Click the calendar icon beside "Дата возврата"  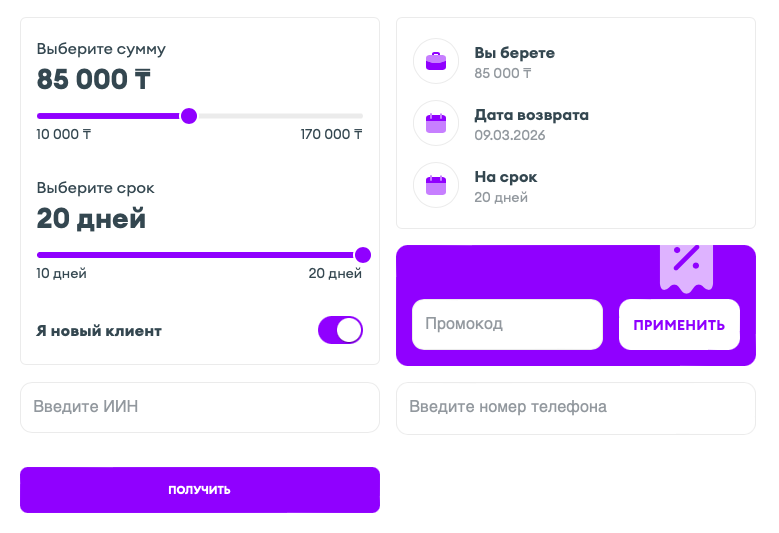tap(436, 123)
